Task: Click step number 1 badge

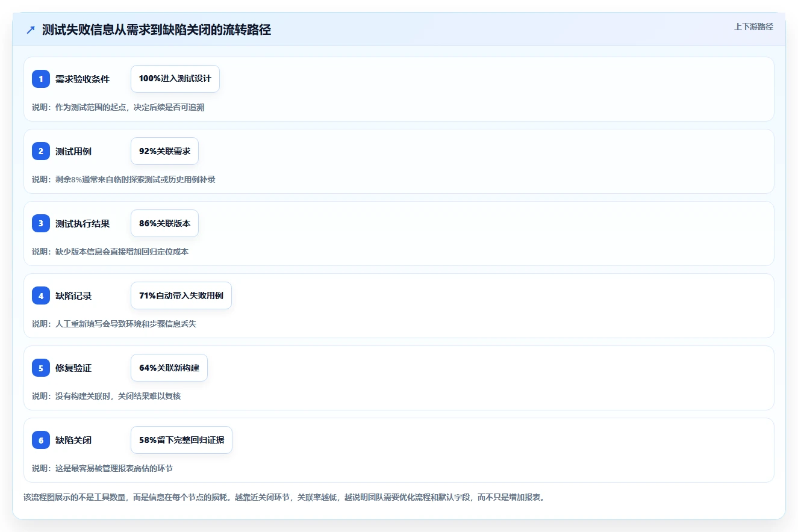Action: [41, 79]
